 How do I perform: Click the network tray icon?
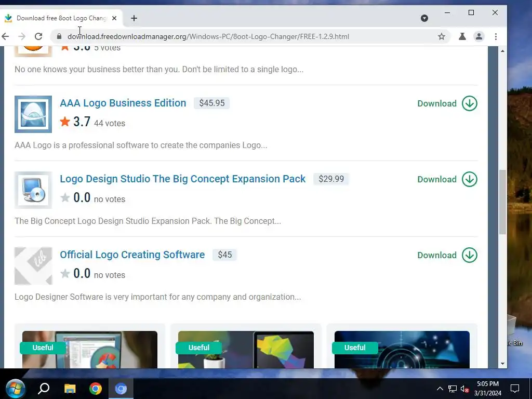[453, 389]
